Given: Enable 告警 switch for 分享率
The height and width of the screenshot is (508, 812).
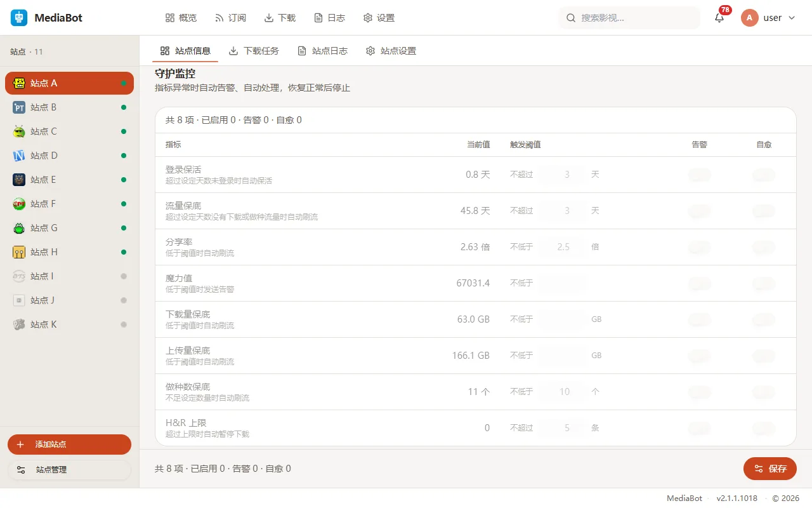Looking at the screenshot, I should coord(700,247).
